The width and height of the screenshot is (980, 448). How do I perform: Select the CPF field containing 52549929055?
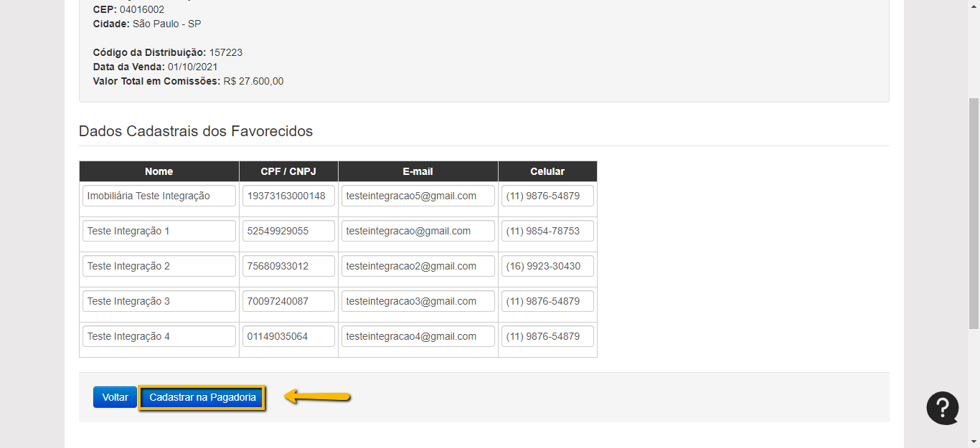click(288, 231)
